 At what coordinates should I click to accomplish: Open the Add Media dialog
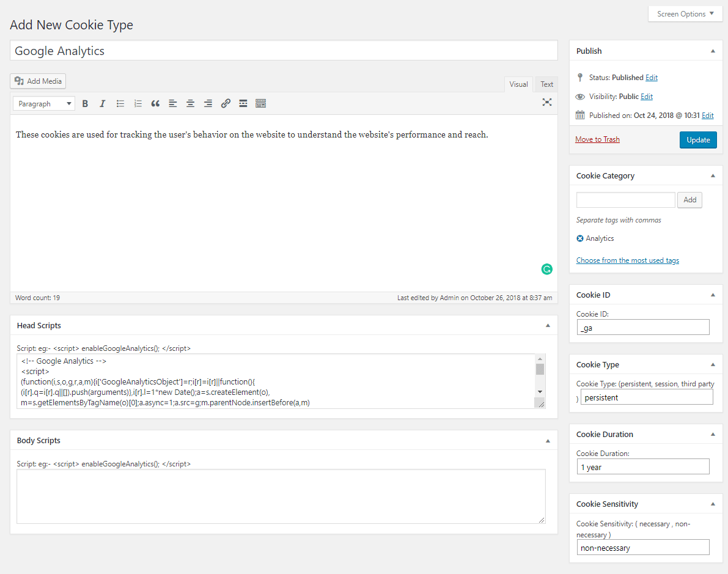coord(37,81)
